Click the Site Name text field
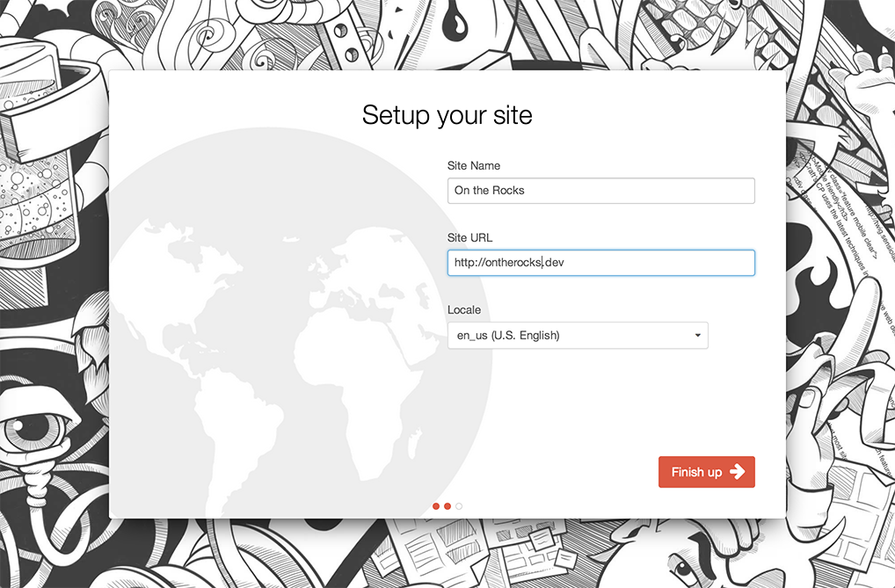 pos(600,191)
